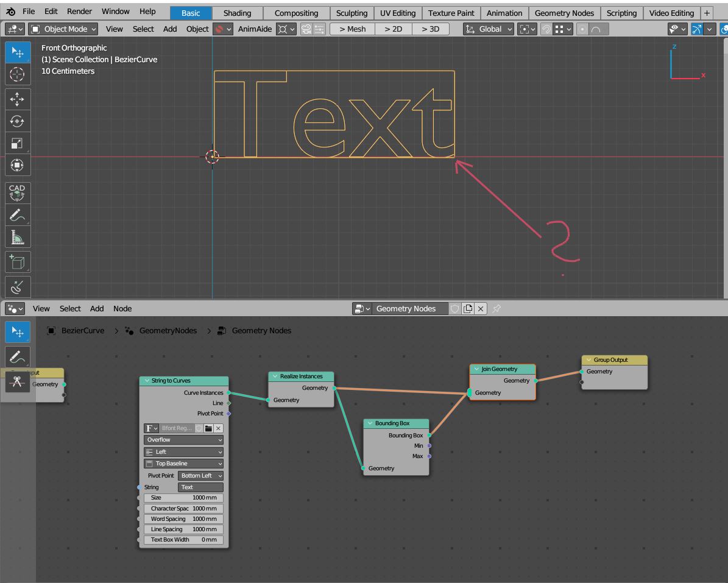
Task: Select the Rotate tool
Action: (x=18, y=121)
